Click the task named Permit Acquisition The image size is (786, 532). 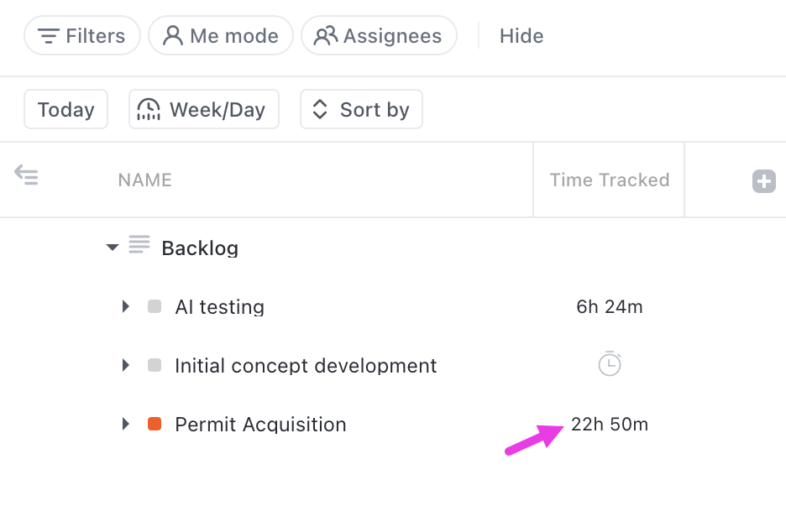pos(260,424)
